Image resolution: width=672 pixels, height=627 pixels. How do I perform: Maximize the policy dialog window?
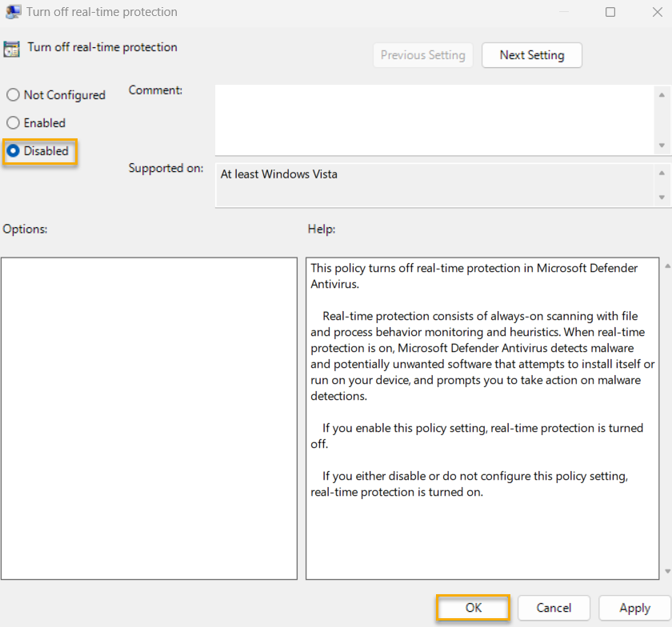coord(610,12)
